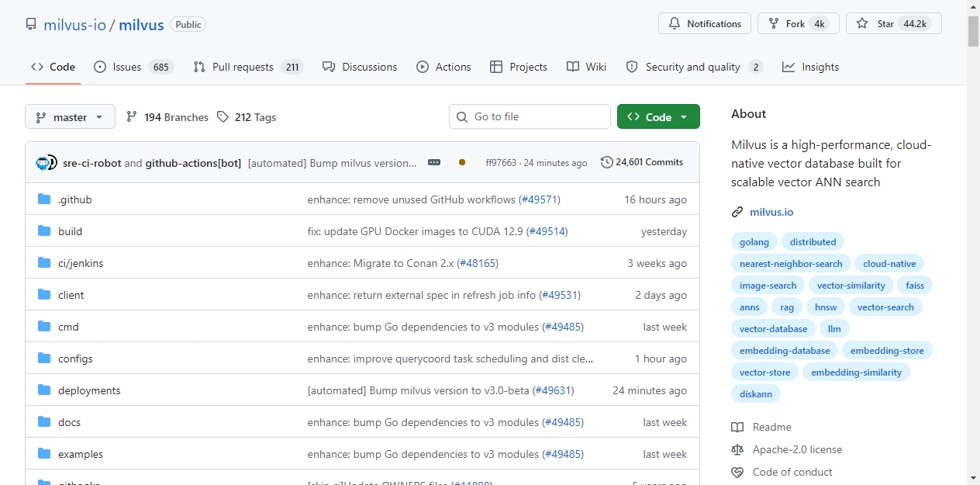Open the examples folder name

[81, 454]
